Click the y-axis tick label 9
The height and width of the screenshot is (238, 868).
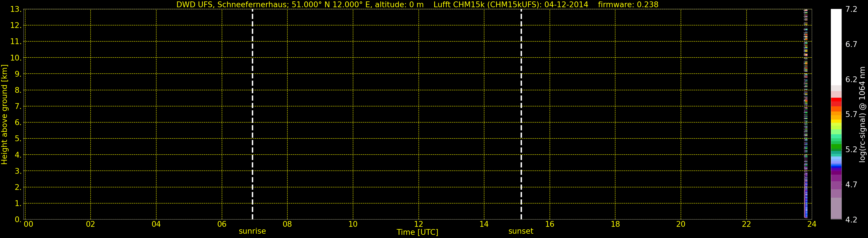[x=18, y=74]
